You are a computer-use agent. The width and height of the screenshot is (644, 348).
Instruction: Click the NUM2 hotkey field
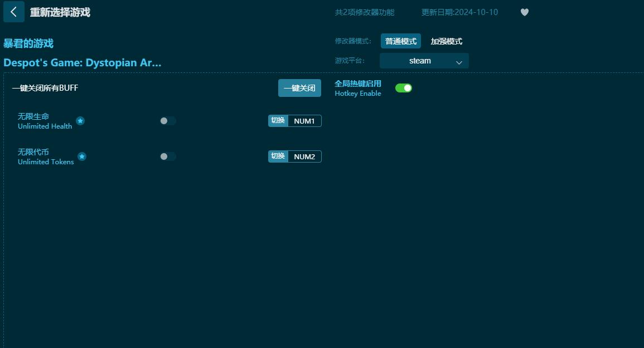tap(304, 156)
